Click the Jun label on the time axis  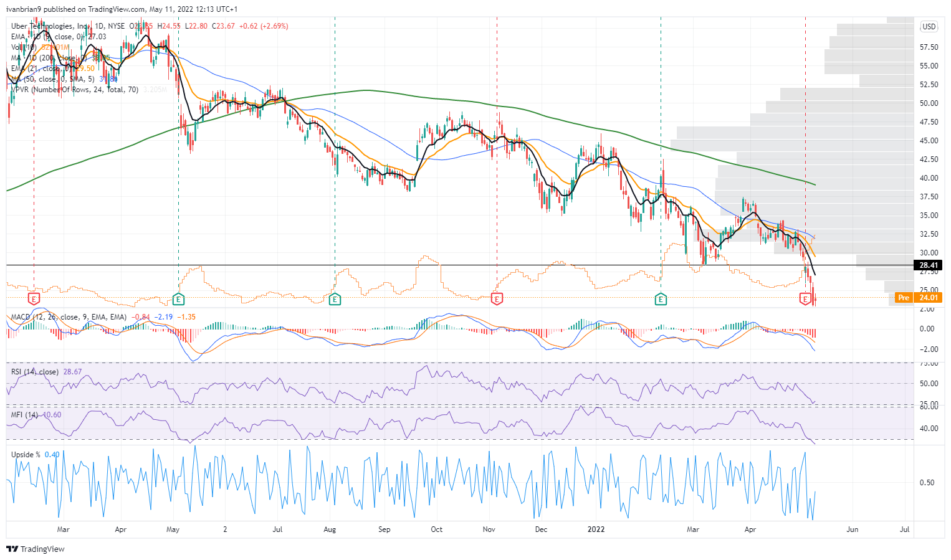pos(852,529)
